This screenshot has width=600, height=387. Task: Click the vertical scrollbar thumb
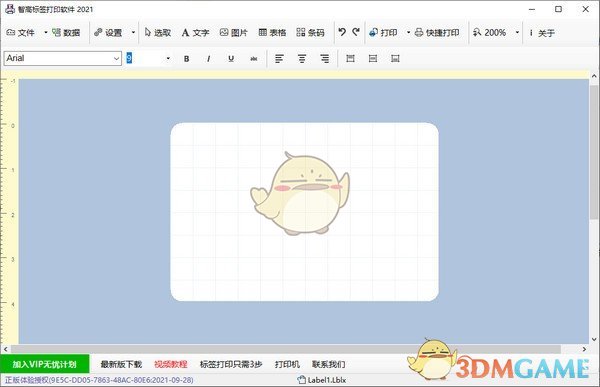594,152
